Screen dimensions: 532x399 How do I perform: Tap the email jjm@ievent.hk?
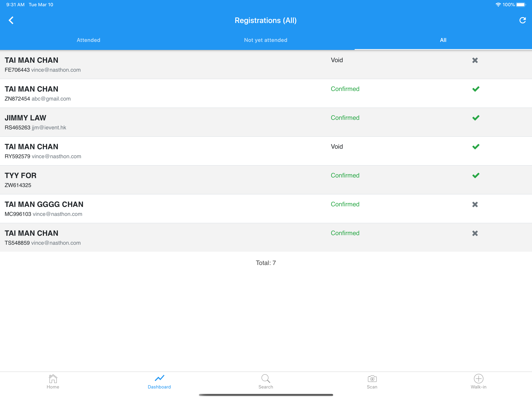[x=49, y=128]
